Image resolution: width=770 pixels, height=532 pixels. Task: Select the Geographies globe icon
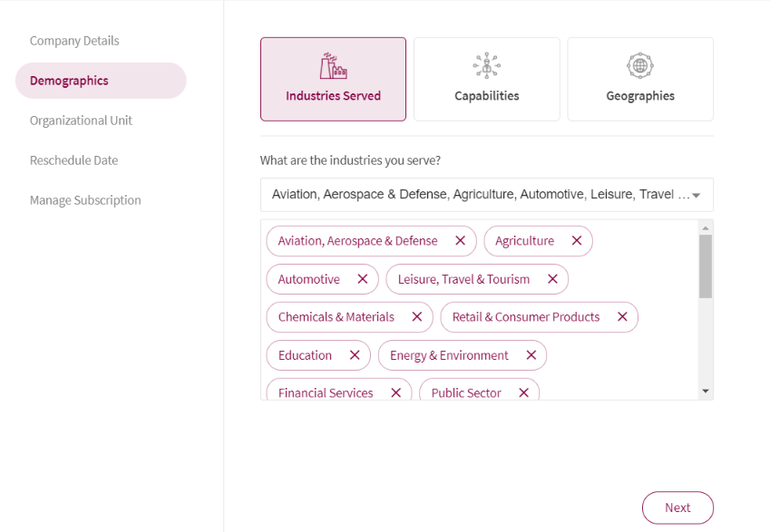click(x=640, y=65)
